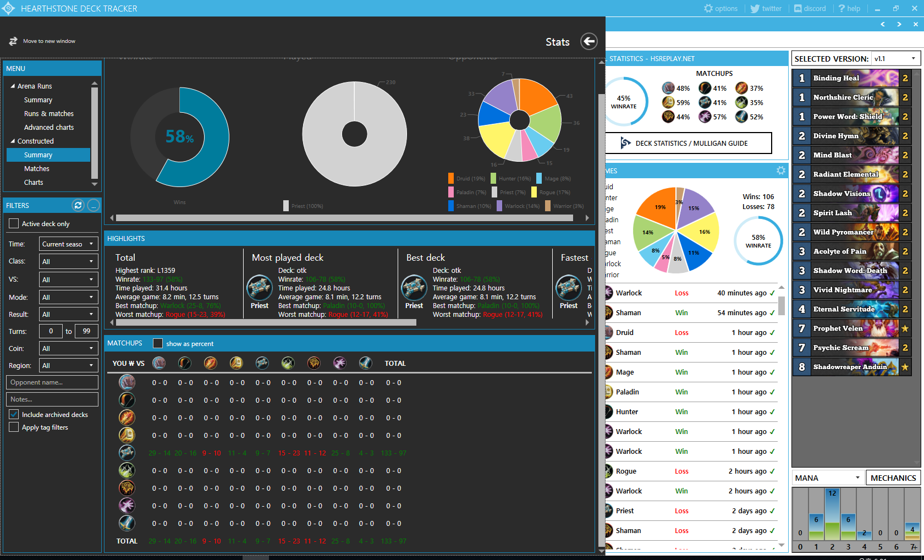The width and height of the screenshot is (924, 560).
Task: Click the Rogue class icon in matchups header
Action: tap(288, 363)
